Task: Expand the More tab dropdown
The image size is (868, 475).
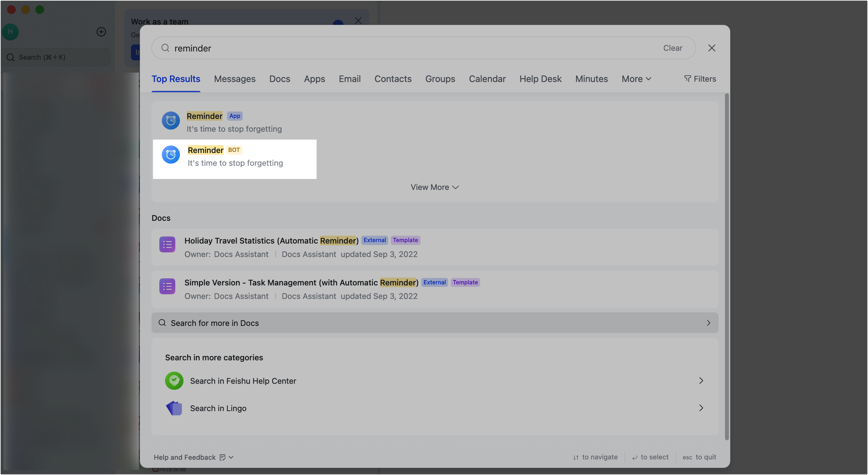Action: 636,79
